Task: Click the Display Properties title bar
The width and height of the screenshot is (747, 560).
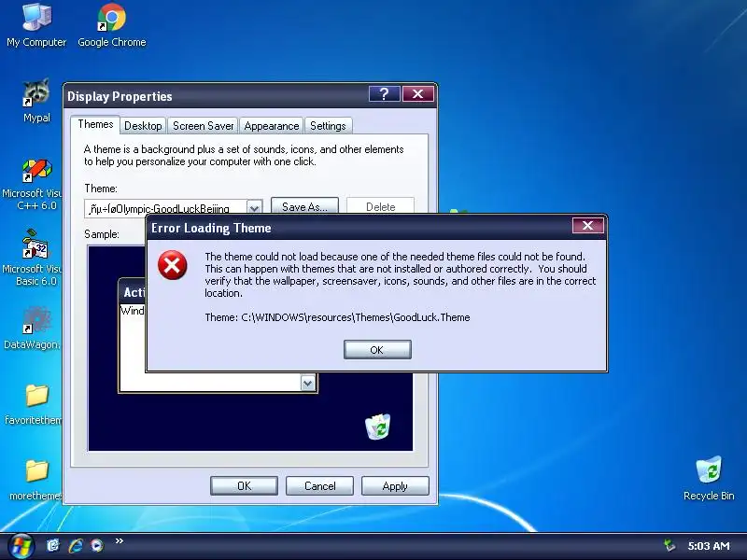Action: [215, 96]
